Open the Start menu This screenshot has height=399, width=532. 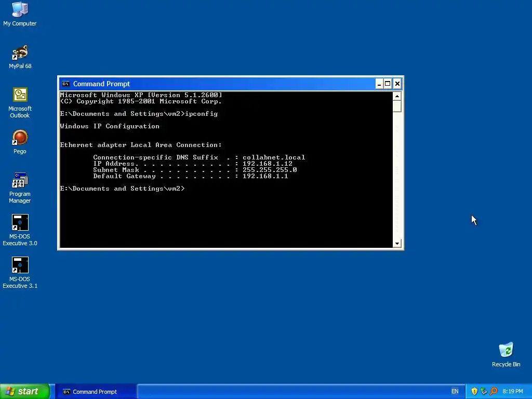(25, 391)
